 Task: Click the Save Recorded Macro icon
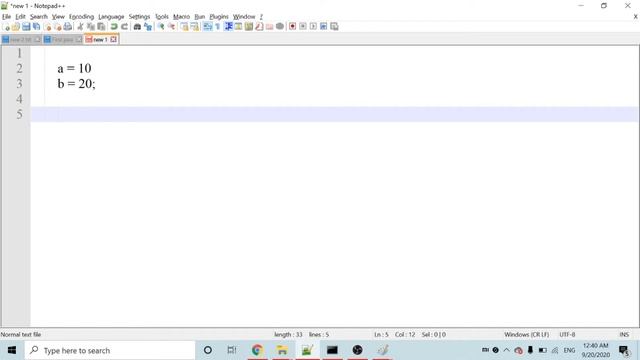tap(334, 27)
